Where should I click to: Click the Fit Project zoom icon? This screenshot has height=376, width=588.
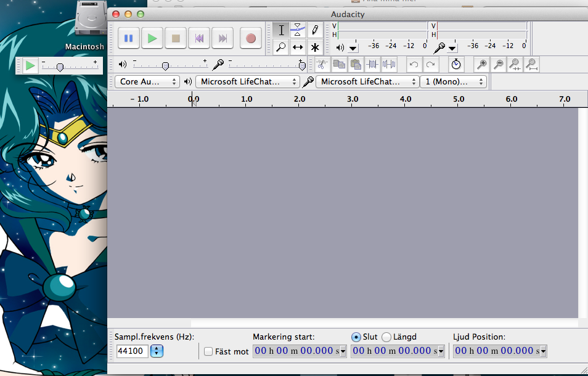coord(532,65)
